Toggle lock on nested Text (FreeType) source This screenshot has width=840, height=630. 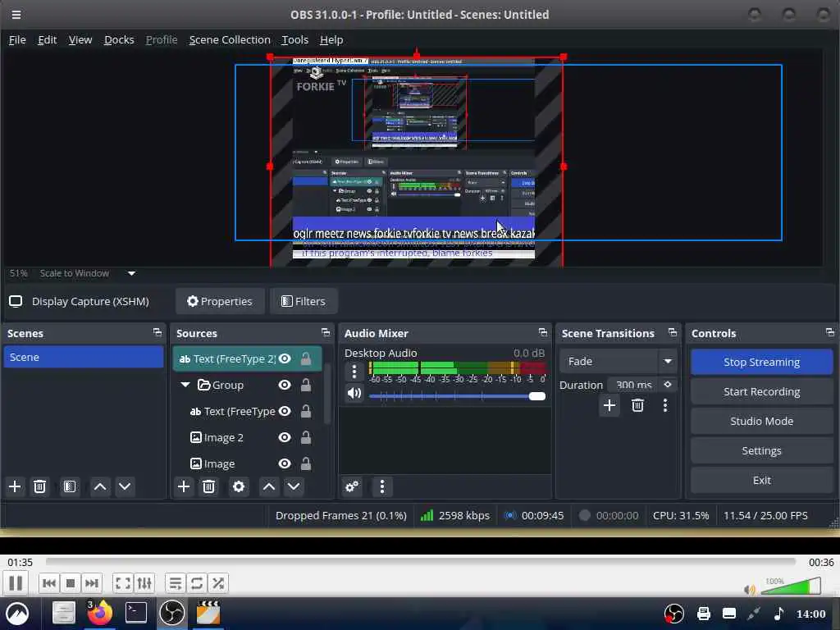click(x=306, y=411)
